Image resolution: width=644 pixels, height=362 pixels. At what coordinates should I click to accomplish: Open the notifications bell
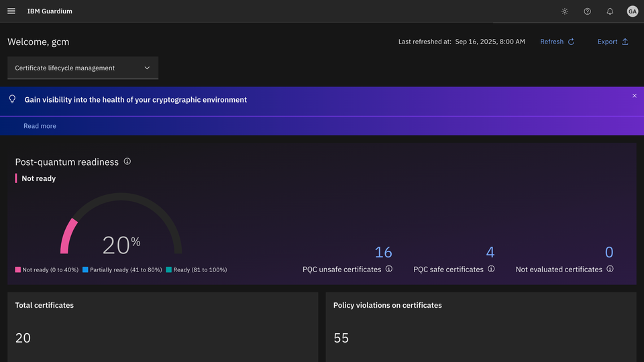click(610, 11)
